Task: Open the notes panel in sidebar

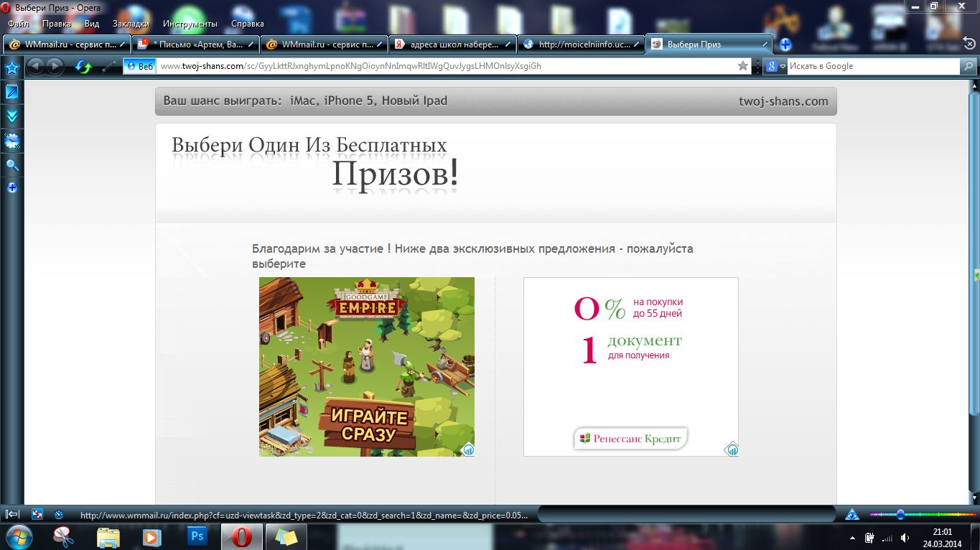Action: click(12, 92)
